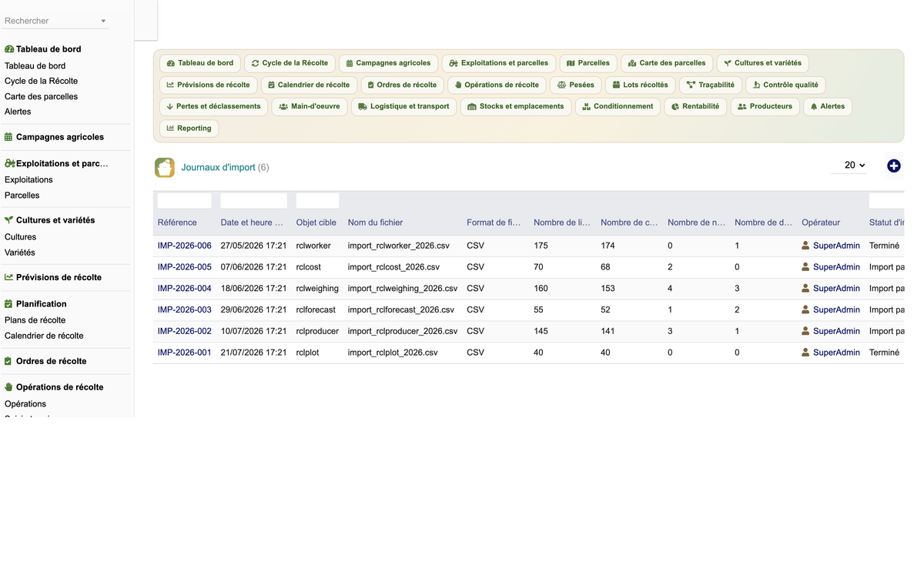Click the Contrôle qualité microscope icon
The width and height of the screenshot is (924, 572).
[x=756, y=85]
